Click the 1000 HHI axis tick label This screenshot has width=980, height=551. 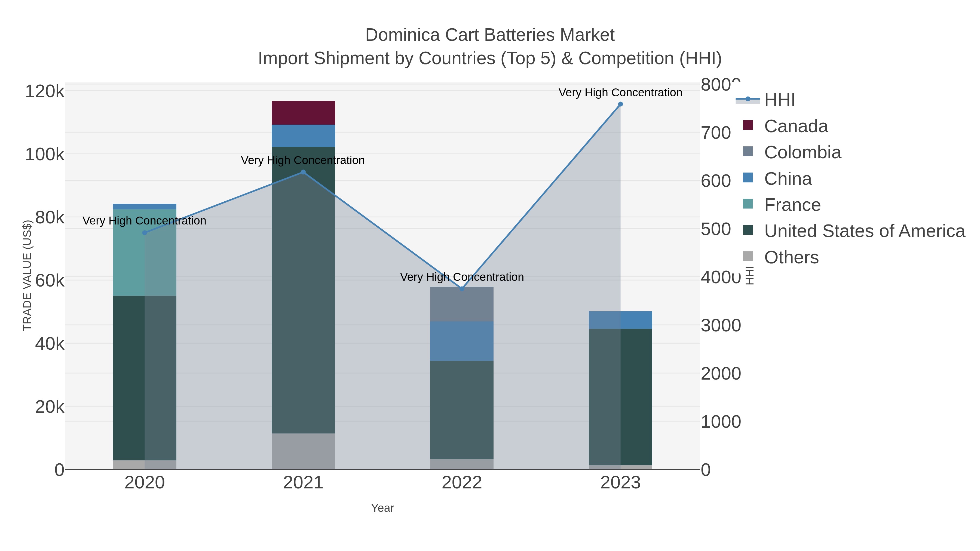pos(721,422)
